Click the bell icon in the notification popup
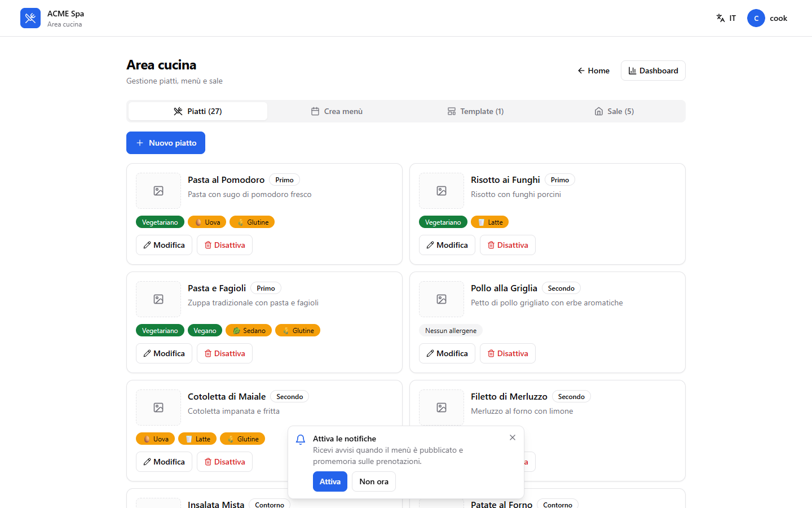The width and height of the screenshot is (812, 508). click(x=301, y=439)
